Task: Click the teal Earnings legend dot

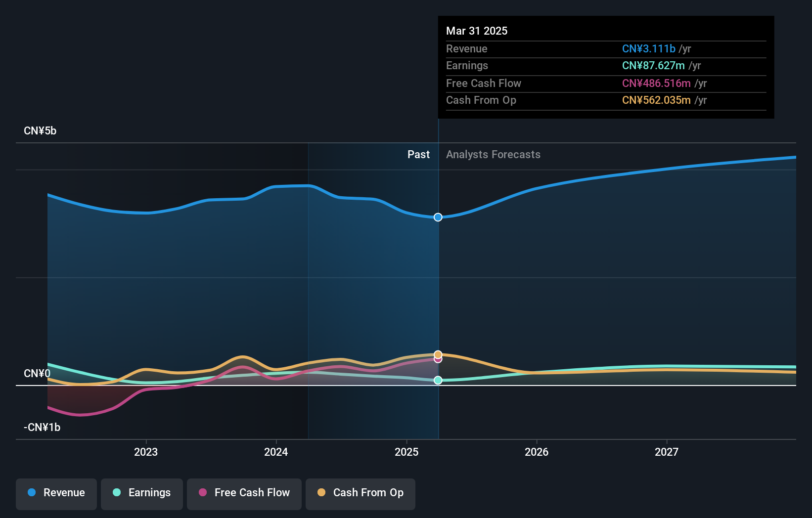Action: [117, 492]
